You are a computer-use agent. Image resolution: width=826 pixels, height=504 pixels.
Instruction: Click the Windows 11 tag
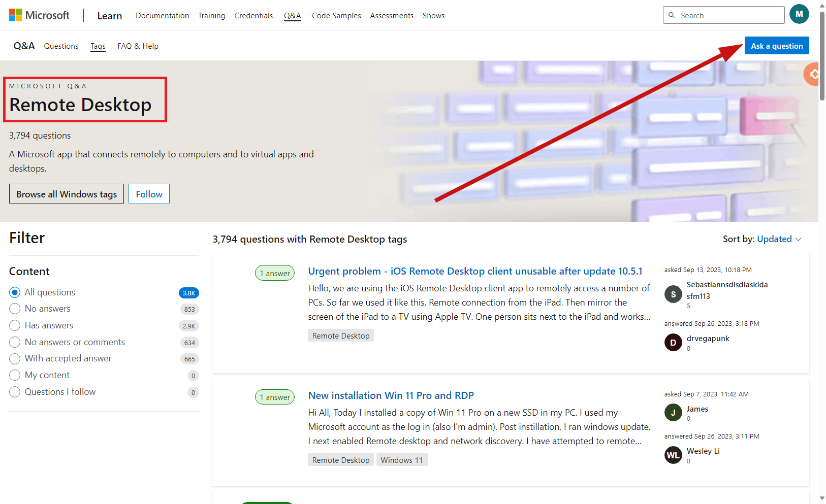pos(401,460)
